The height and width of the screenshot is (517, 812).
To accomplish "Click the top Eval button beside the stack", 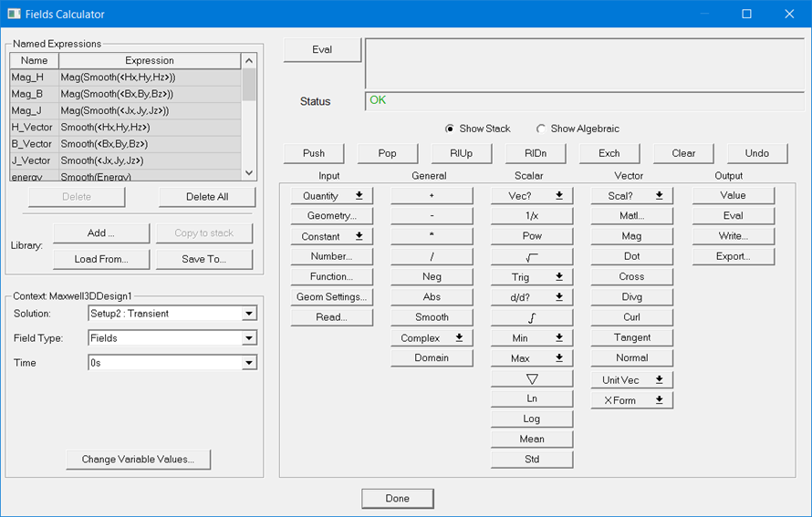I will click(322, 49).
